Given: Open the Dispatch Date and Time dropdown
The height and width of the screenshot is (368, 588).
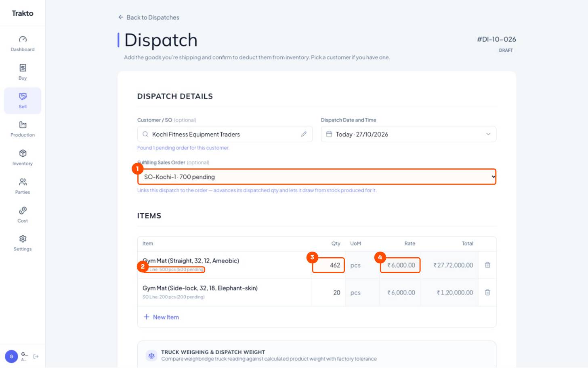Looking at the screenshot, I should click(x=408, y=134).
